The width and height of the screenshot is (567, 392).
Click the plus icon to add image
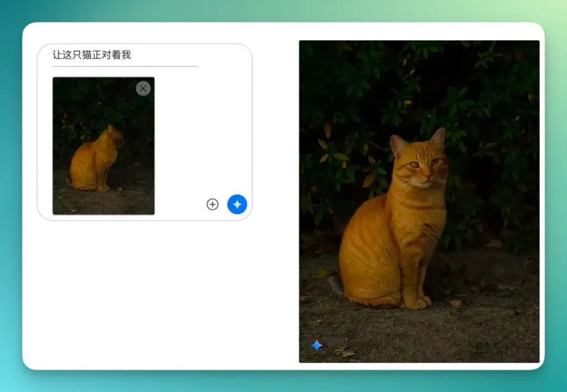(x=212, y=204)
